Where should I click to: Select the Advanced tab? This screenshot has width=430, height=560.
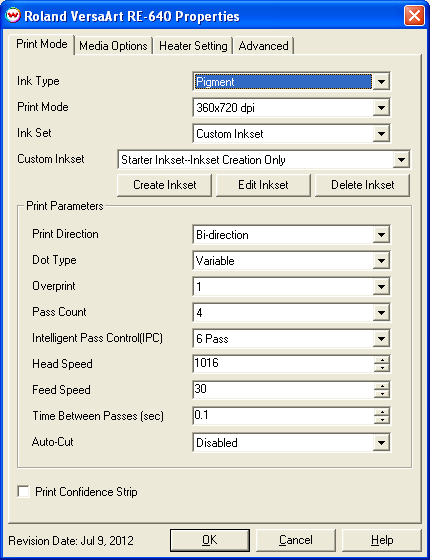264,46
